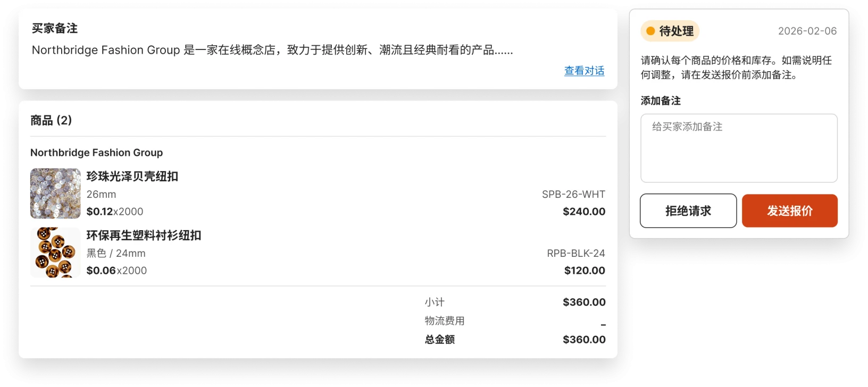This screenshot has width=868, height=387.
Task: Click the Northbridge Fashion Group seller name
Action: (97, 153)
